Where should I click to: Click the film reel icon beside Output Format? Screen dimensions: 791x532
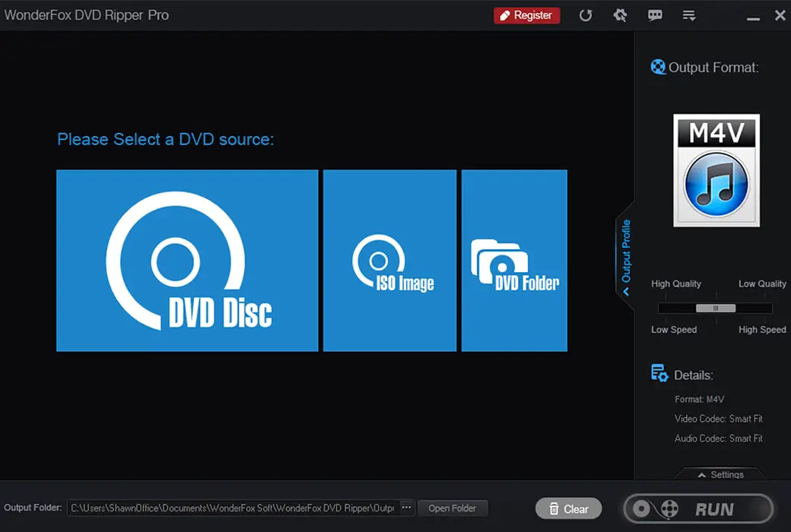(658, 67)
